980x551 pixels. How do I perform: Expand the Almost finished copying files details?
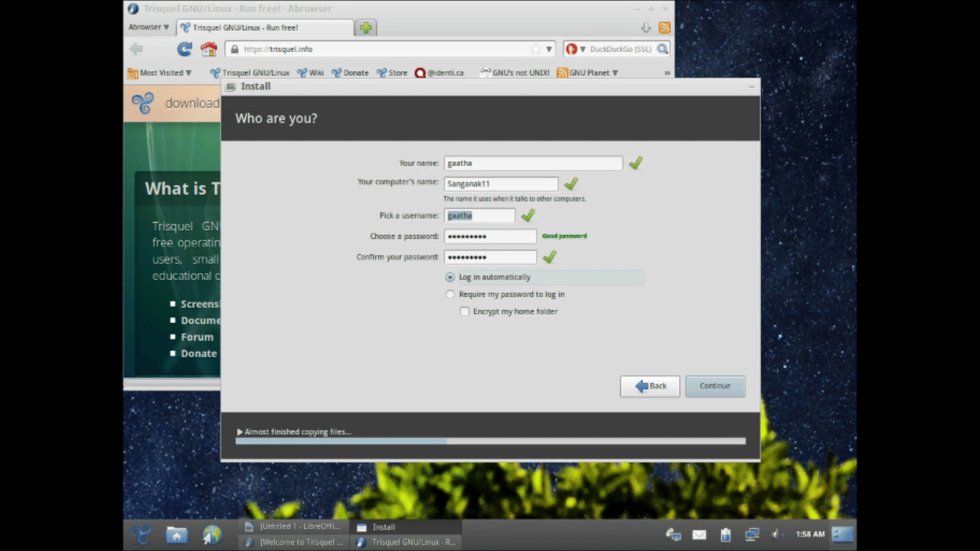click(240, 432)
